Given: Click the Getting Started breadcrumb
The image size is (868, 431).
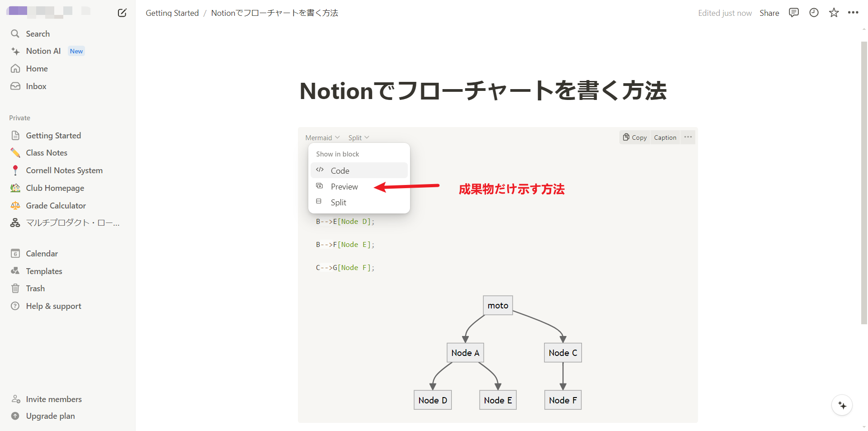Looking at the screenshot, I should tap(172, 13).
